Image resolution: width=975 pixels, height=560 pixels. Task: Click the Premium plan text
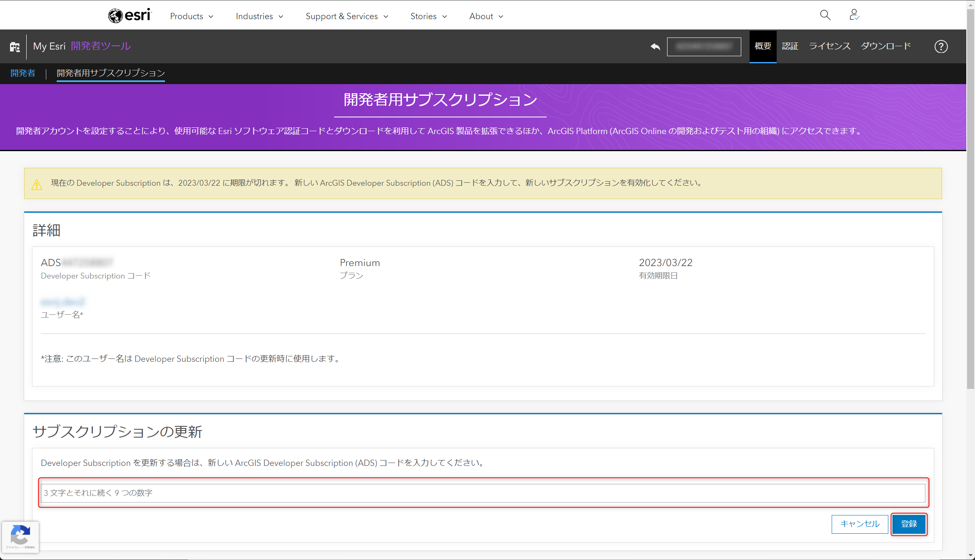360,263
